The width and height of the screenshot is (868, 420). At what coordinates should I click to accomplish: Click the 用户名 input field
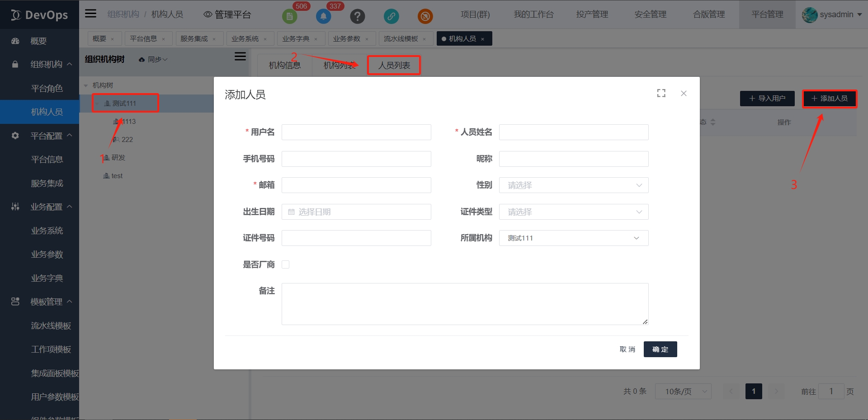point(356,132)
